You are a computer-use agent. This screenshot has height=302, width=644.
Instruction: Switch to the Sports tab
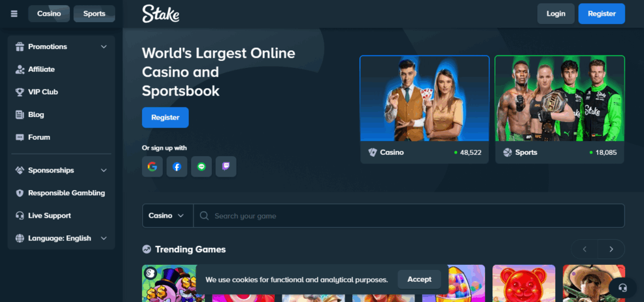pos(94,14)
